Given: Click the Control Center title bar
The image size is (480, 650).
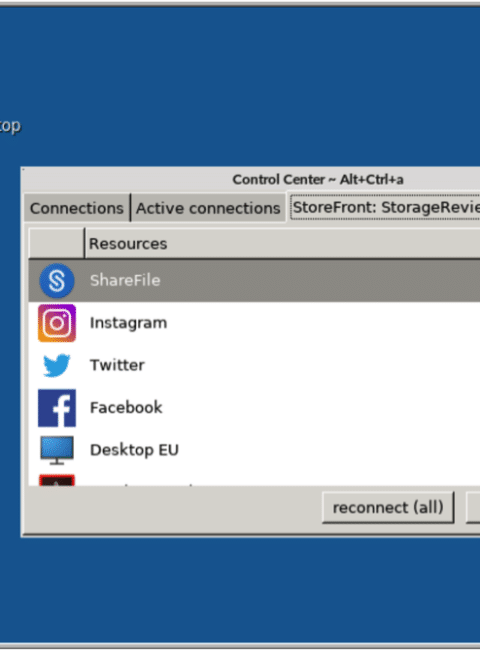Looking at the screenshot, I should click(x=252, y=179).
